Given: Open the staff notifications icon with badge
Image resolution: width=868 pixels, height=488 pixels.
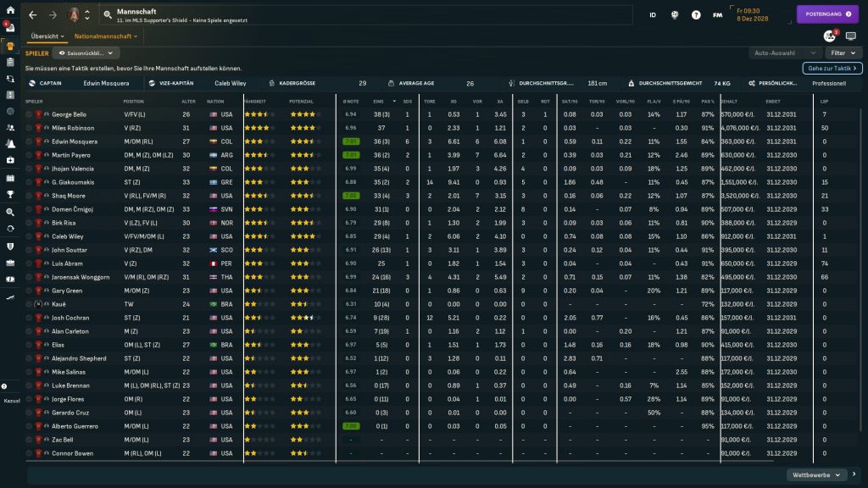Looking at the screenshot, I should [829, 36].
